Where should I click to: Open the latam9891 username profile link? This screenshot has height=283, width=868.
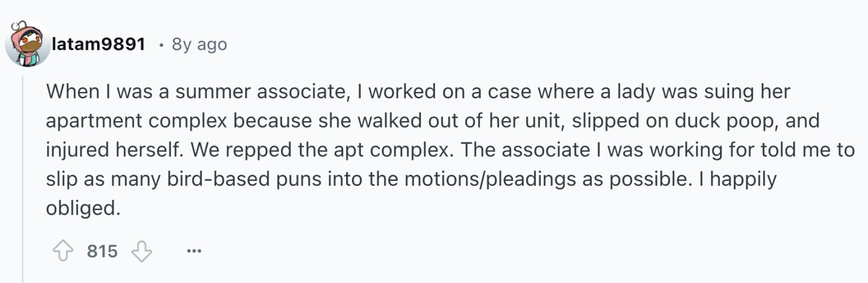(x=98, y=44)
